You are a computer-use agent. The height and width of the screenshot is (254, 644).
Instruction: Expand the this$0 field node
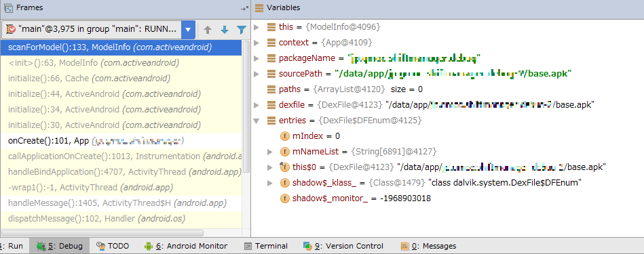(x=270, y=167)
